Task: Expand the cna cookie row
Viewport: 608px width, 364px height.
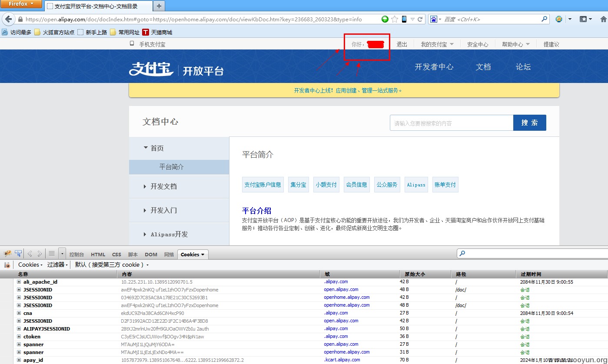Action: (x=19, y=313)
